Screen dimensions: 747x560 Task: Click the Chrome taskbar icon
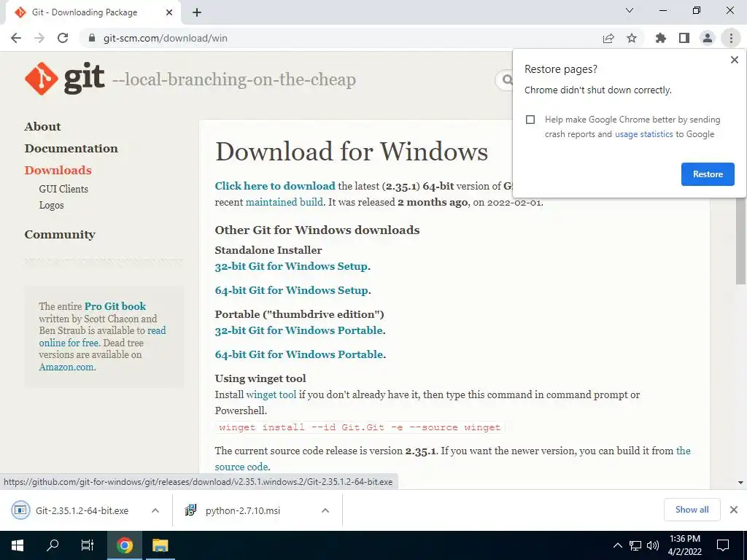(x=124, y=545)
